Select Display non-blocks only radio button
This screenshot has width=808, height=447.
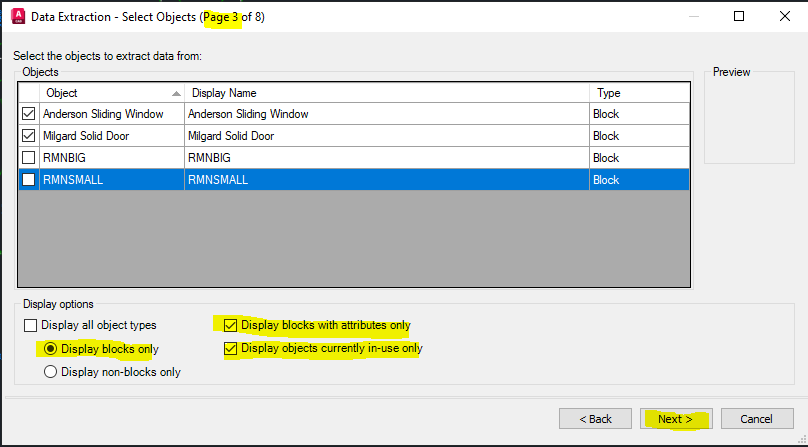click(x=50, y=372)
